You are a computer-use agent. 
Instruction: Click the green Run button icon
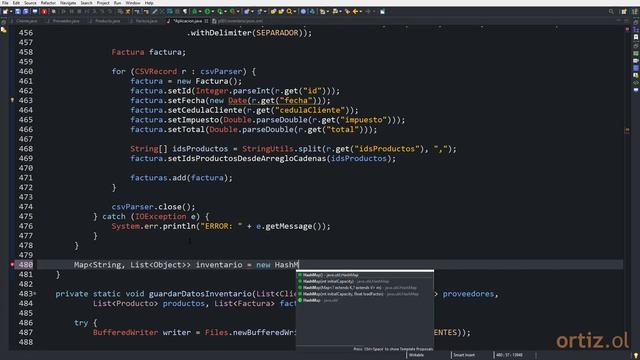207,11
